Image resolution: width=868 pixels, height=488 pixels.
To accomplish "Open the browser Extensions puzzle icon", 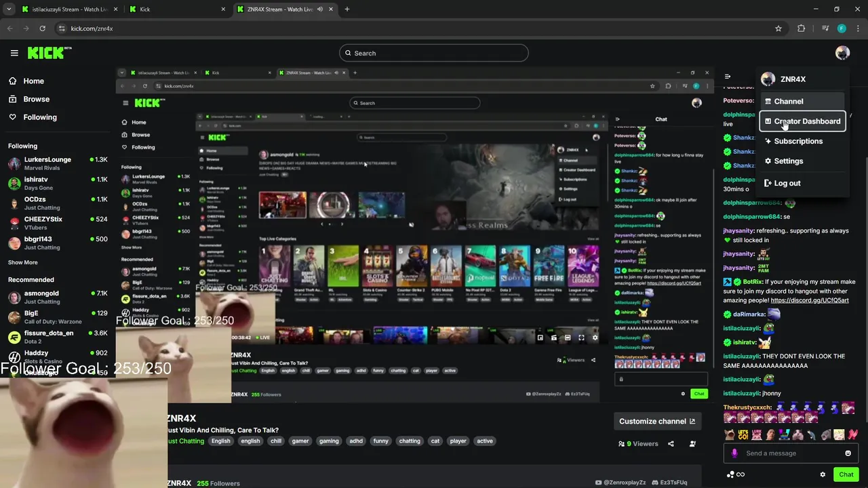I will tap(802, 28).
